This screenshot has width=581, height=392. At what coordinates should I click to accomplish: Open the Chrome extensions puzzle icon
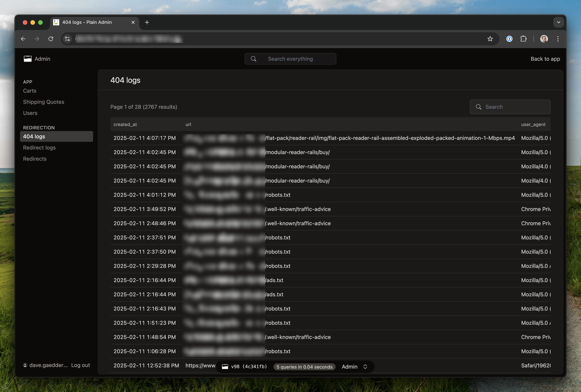pyautogui.click(x=523, y=39)
